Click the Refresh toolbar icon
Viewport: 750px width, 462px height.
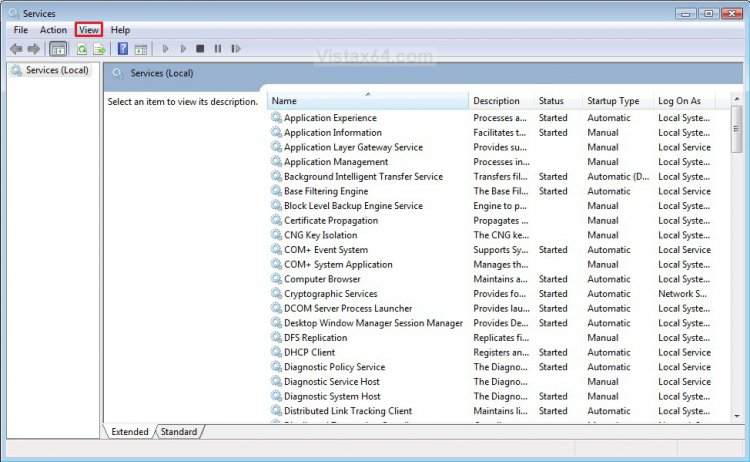point(82,49)
